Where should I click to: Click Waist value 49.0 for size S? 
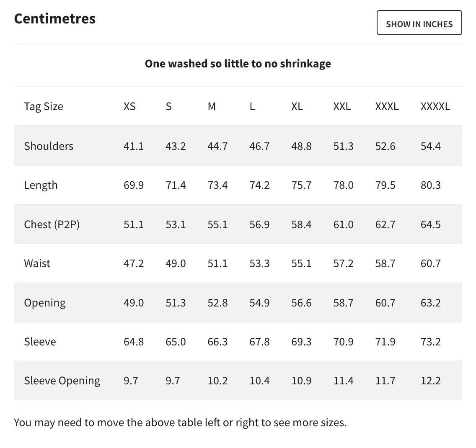(x=176, y=263)
